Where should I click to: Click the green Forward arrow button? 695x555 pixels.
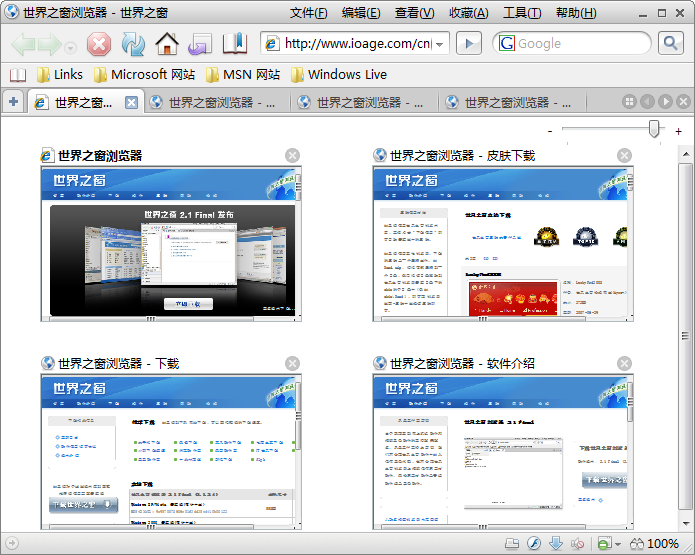coord(50,44)
